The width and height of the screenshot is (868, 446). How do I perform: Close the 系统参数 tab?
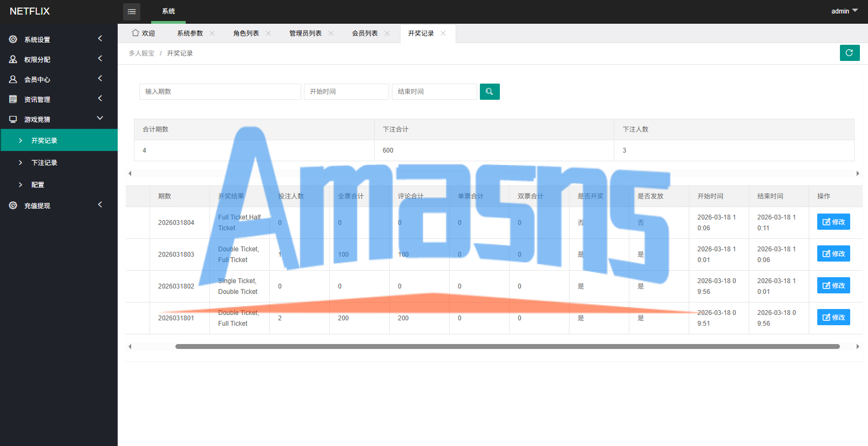pyautogui.click(x=212, y=33)
